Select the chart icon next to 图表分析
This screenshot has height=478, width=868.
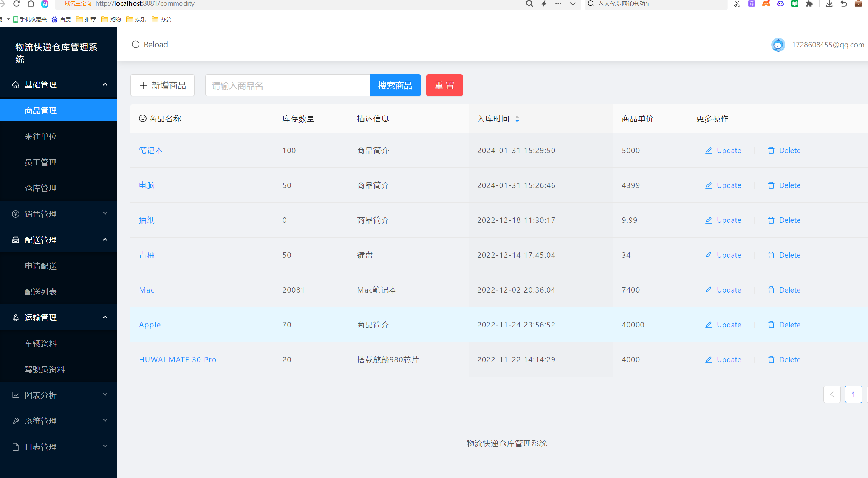(15, 395)
